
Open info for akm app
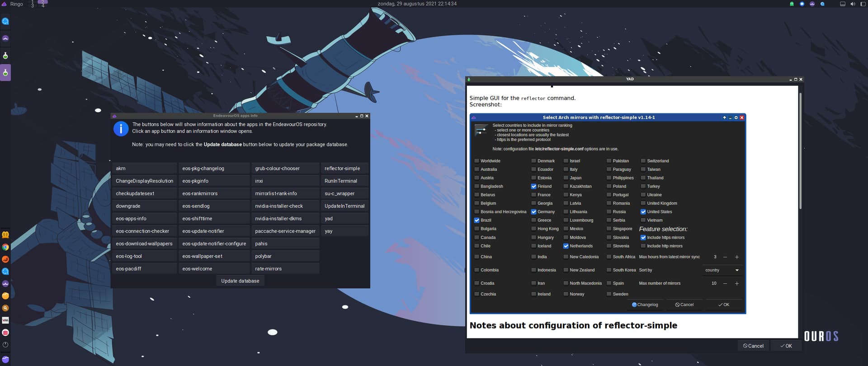pos(144,169)
